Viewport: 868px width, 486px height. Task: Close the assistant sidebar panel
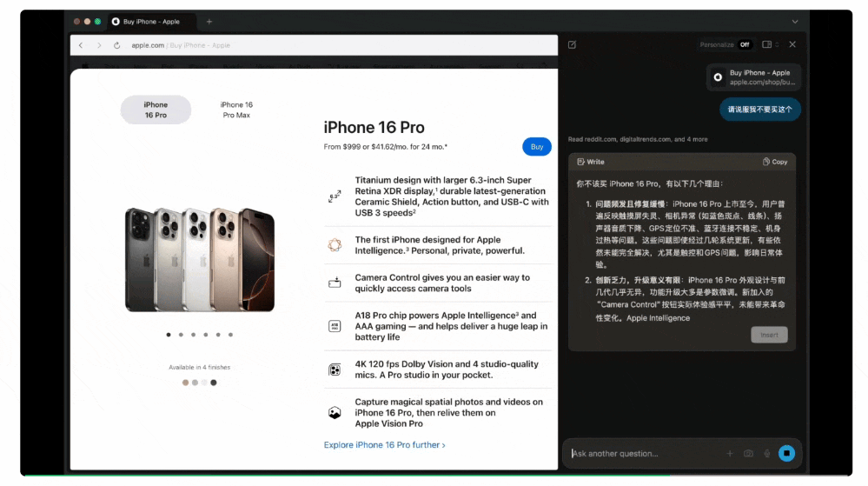(792, 44)
